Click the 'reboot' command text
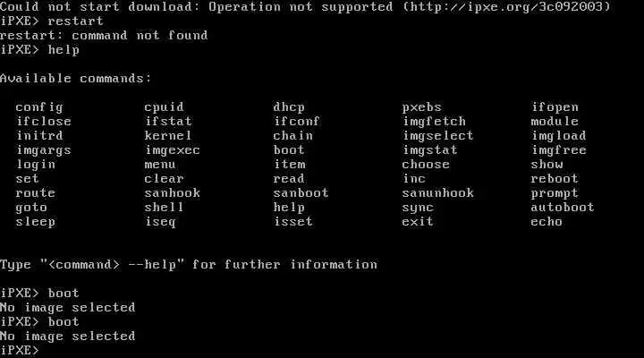The width and height of the screenshot is (644, 358). [x=554, y=179]
